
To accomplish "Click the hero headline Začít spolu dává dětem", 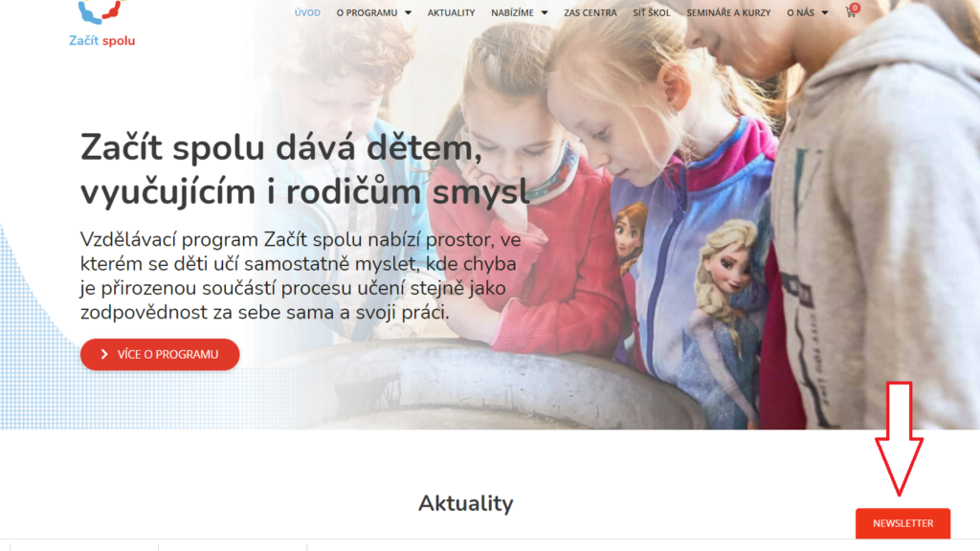I will pyautogui.click(x=281, y=148).
